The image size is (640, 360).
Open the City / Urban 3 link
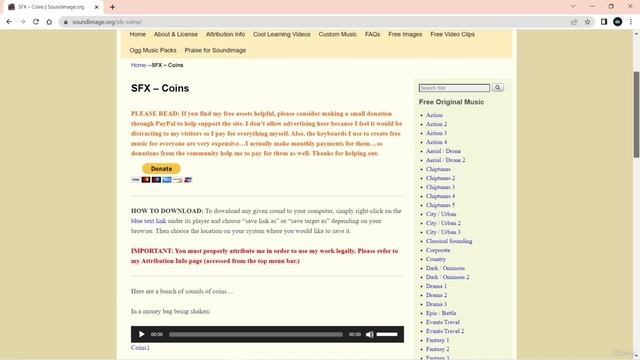[x=443, y=232]
